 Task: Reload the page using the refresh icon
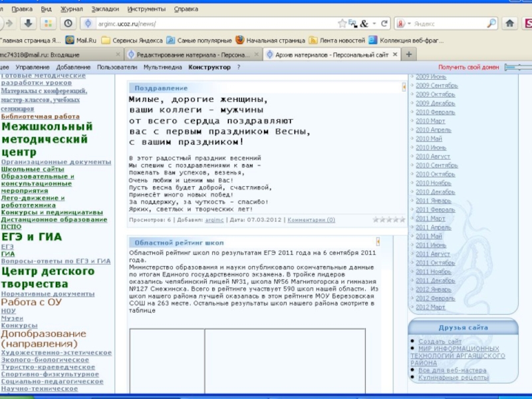[x=384, y=23]
